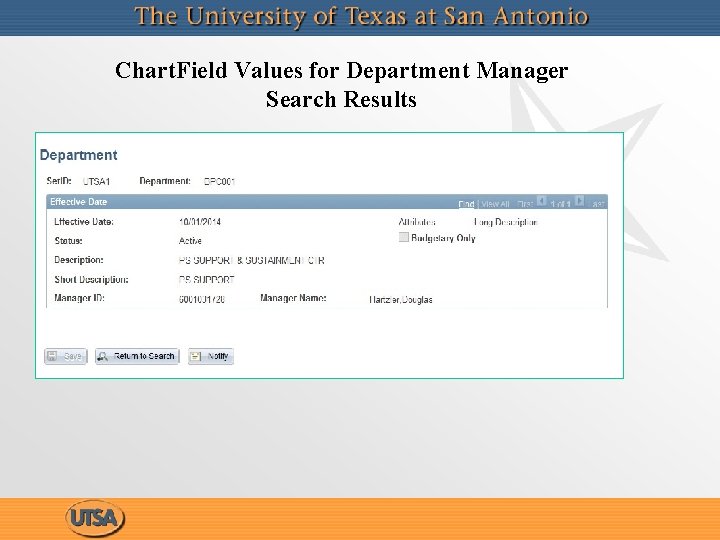Go to previous row with left arrow icon
Image resolution: width=720 pixels, height=540 pixels.
(x=542, y=201)
